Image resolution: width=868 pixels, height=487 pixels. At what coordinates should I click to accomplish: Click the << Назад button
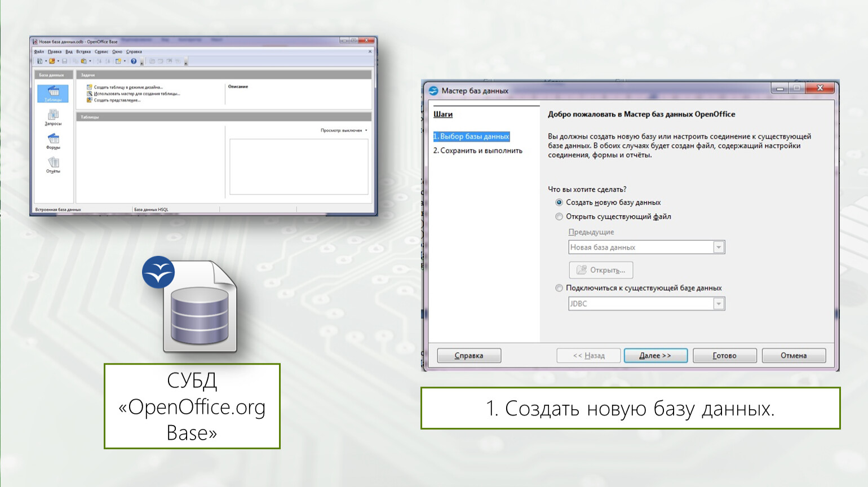click(588, 356)
